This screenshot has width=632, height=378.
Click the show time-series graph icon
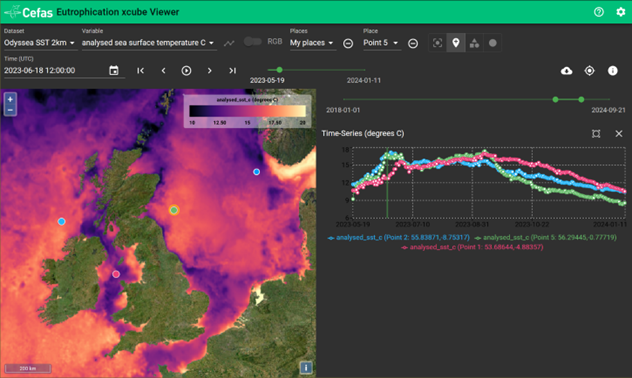pos(229,43)
